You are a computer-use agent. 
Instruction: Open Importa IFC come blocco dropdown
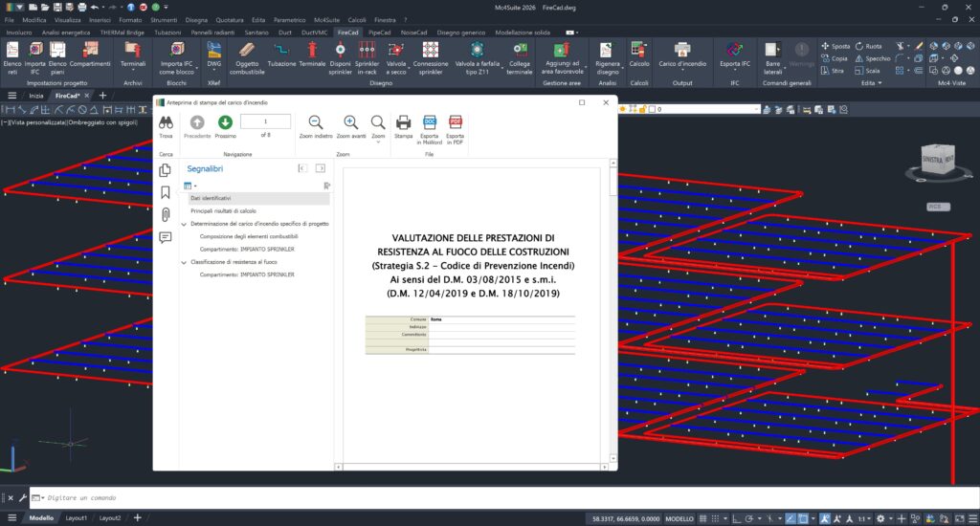click(x=197, y=68)
